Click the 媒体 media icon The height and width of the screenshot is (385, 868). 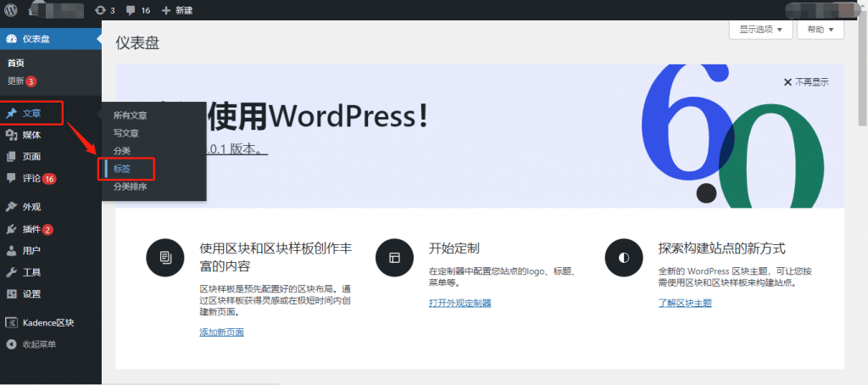click(12, 135)
